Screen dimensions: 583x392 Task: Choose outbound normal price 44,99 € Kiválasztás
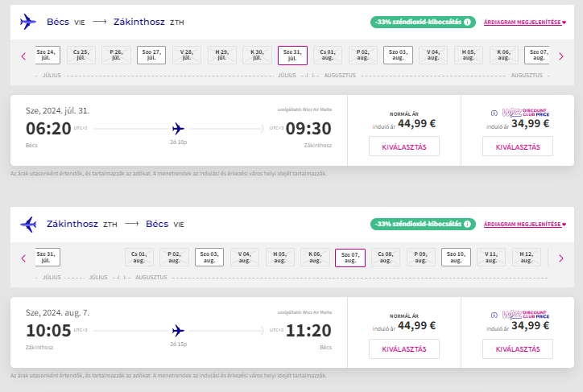point(404,146)
